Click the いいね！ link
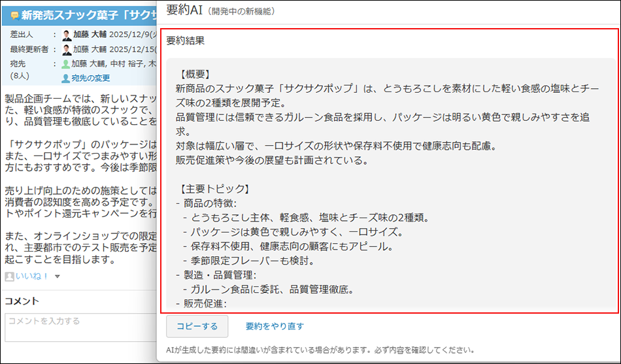 (32, 276)
